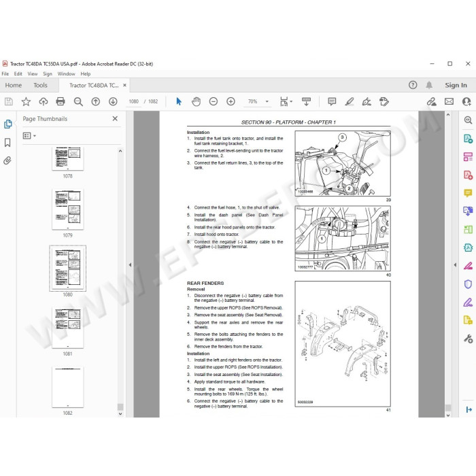Enable scrolling mode icon
This screenshot has width=476, height=476.
[306, 101]
